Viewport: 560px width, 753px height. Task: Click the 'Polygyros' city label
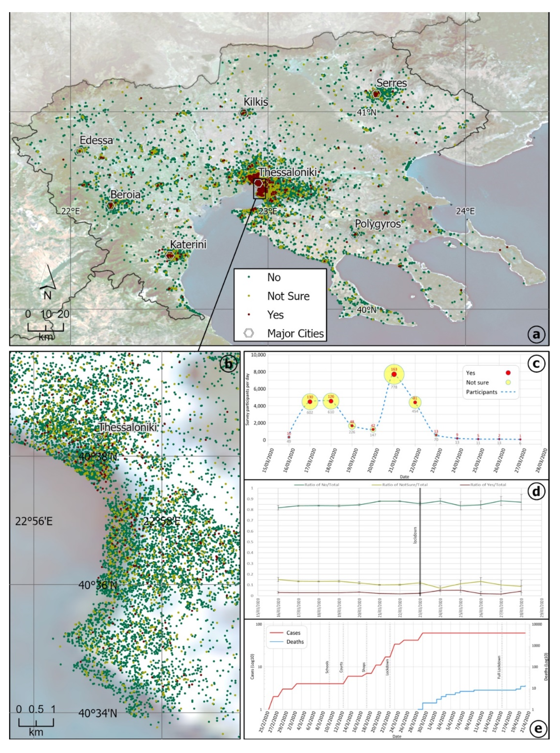coord(378,224)
